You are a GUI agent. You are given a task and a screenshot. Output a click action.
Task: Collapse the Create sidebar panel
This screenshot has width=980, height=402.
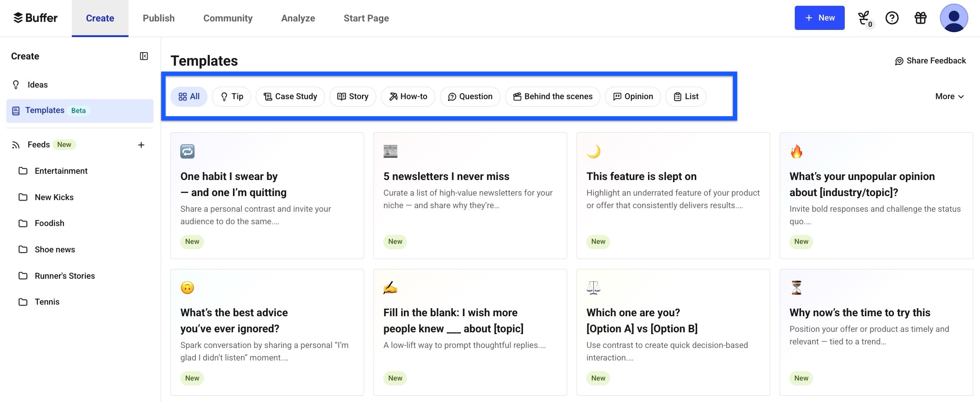click(144, 56)
